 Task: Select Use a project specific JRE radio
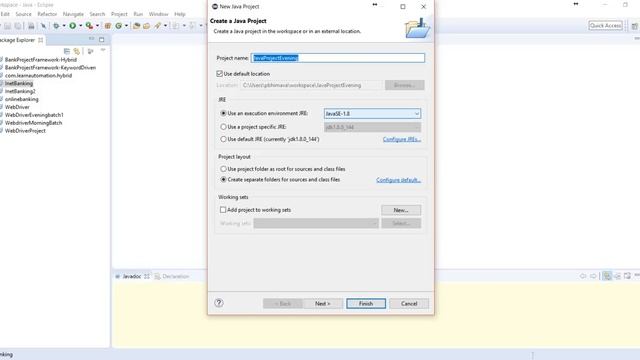click(x=223, y=127)
